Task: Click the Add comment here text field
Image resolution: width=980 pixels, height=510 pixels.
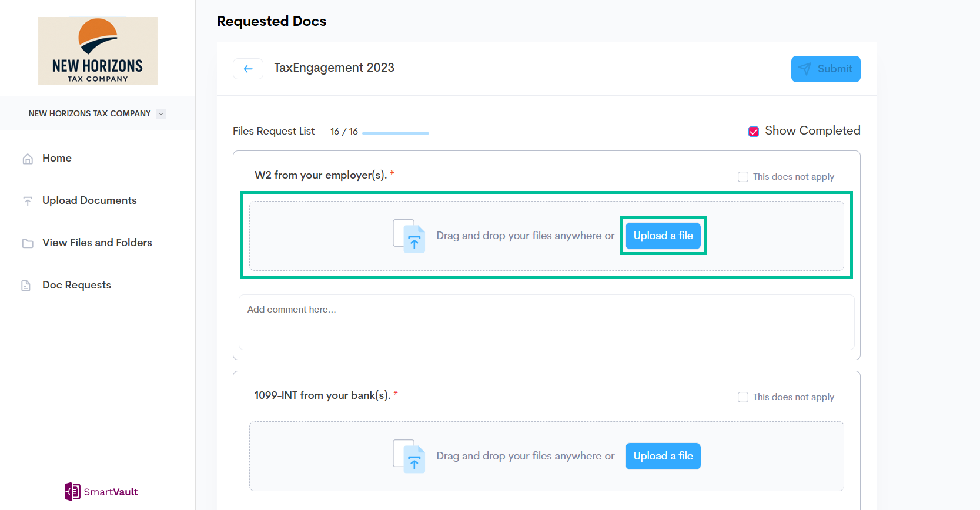Action: (x=546, y=322)
